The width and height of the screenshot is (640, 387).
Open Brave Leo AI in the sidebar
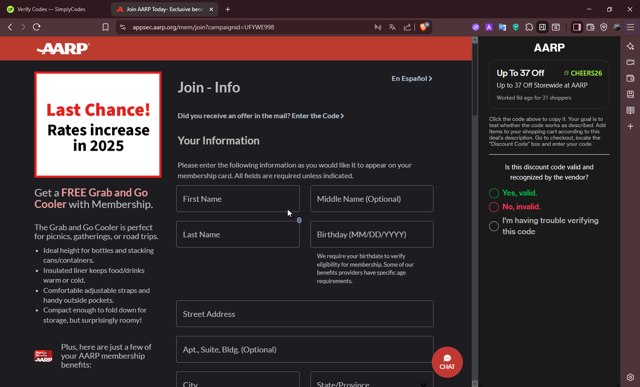coord(630,46)
